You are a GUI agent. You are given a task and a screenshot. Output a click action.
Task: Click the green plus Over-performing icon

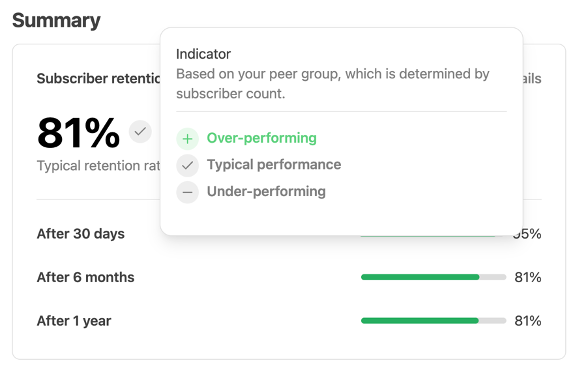[x=187, y=139]
